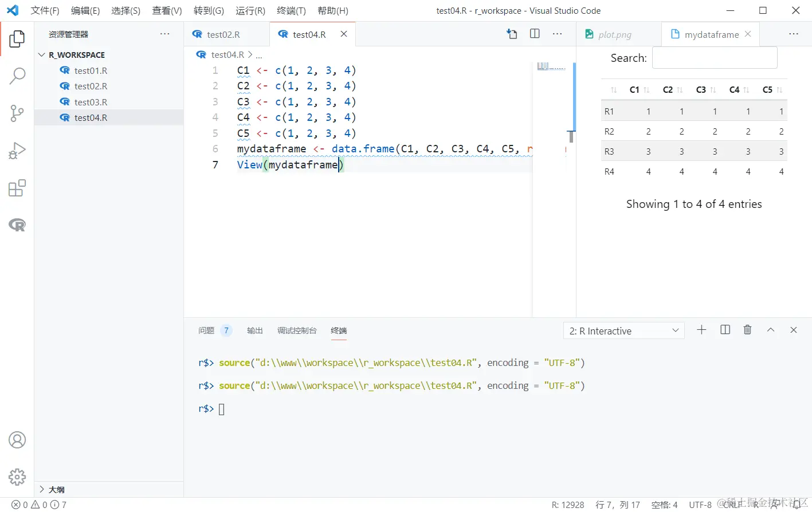Kill the terminal with trash icon

pos(747,330)
